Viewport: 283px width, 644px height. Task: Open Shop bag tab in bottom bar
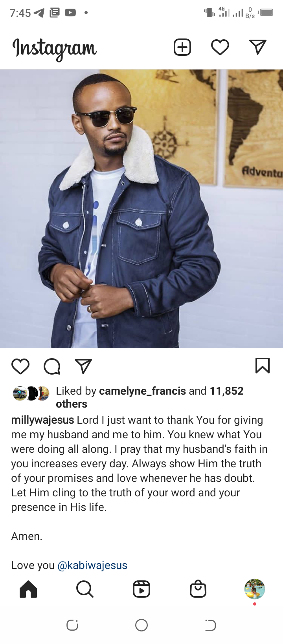coord(198,589)
